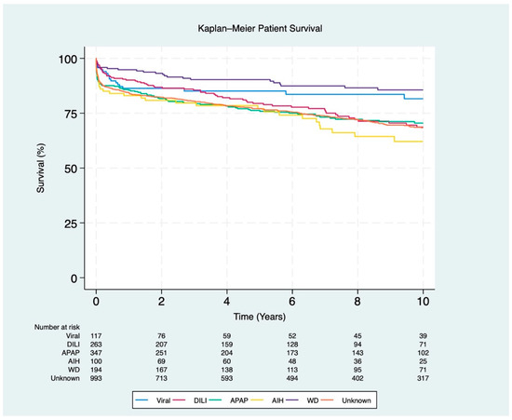Click the Survival (%) axis label
Image resolution: width=512 pixels, height=420 pixels.
[40, 168]
